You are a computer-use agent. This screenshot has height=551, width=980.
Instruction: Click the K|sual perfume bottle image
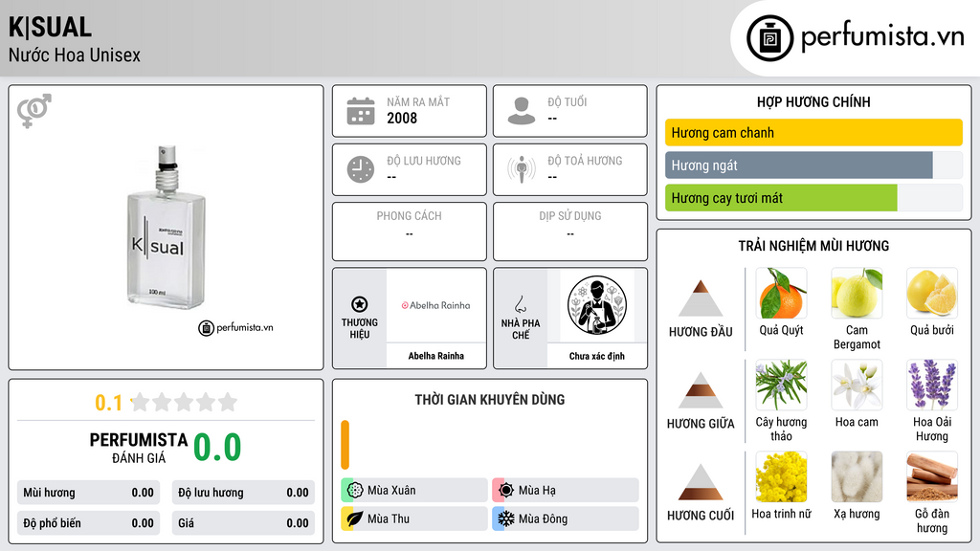[x=167, y=228]
